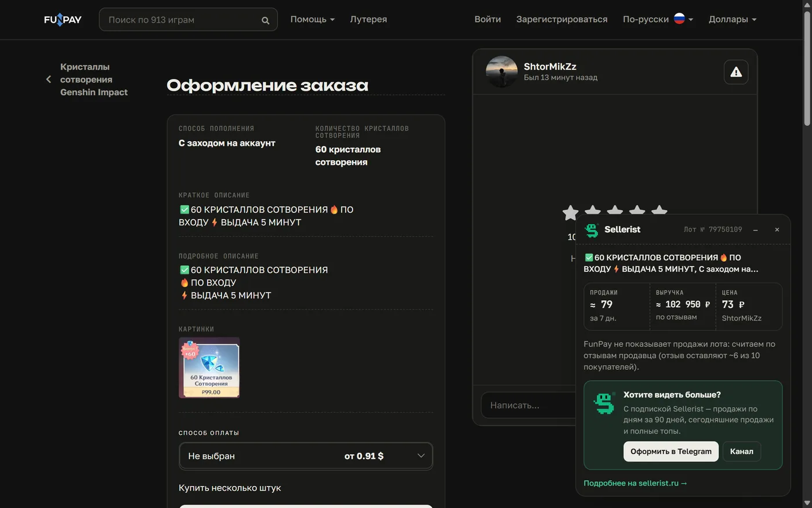Click the lightning emoji before ВЫДАЧА 5 МИНУТ in подробное описание
This screenshot has height=508, width=812.
184,296
